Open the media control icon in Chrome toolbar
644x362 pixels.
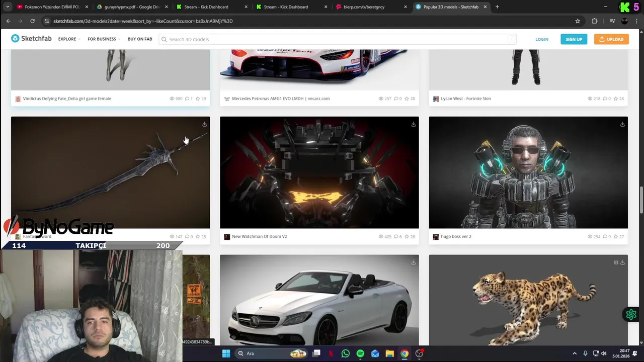612,21
